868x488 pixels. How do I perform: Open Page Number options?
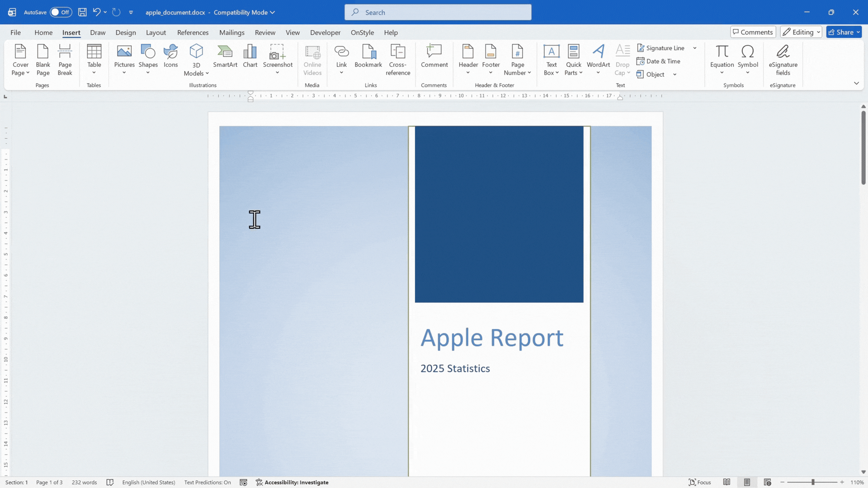(x=517, y=60)
